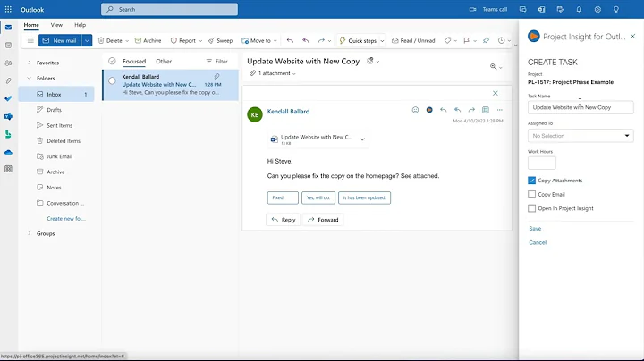Switch to the View tab
The image size is (644, 361).
point(56,25)
